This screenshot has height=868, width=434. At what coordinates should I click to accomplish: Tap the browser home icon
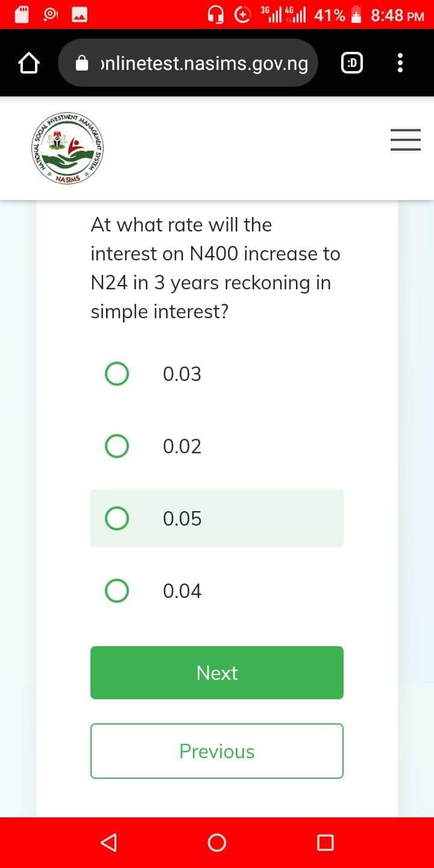[x=30, y=63]
